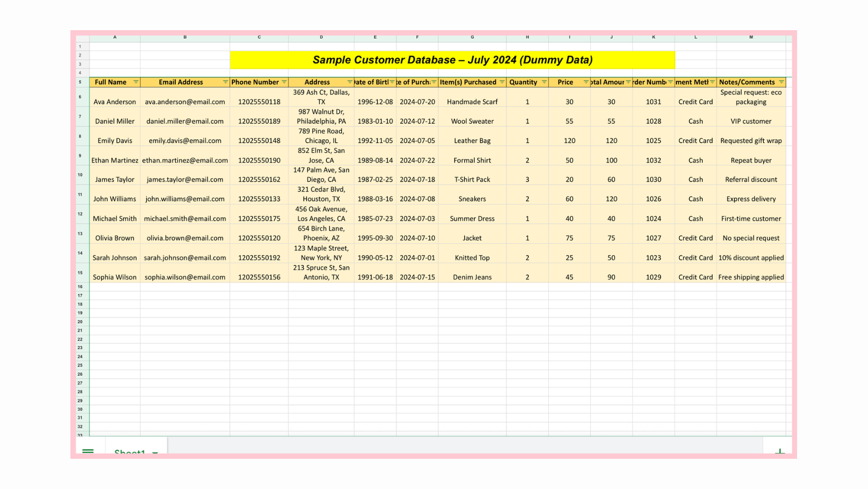Open the Quantity column filter

coord(544,82)
